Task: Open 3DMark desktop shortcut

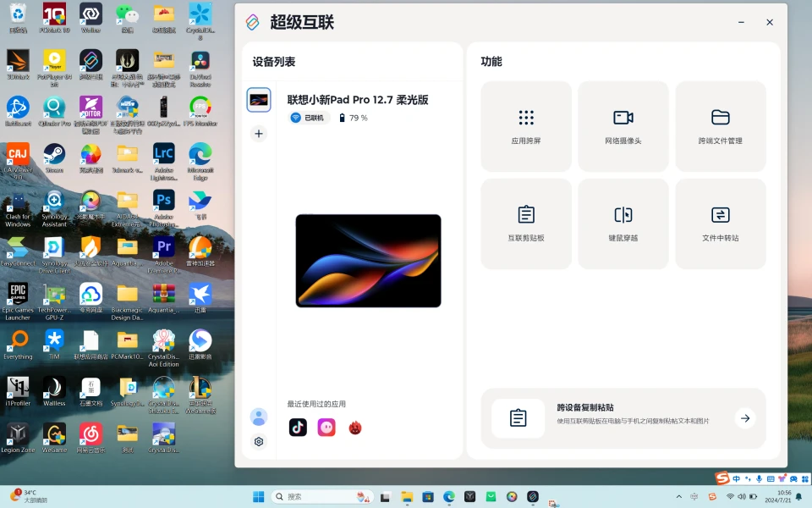Action: pyautogui.click(x=18, y=65)
